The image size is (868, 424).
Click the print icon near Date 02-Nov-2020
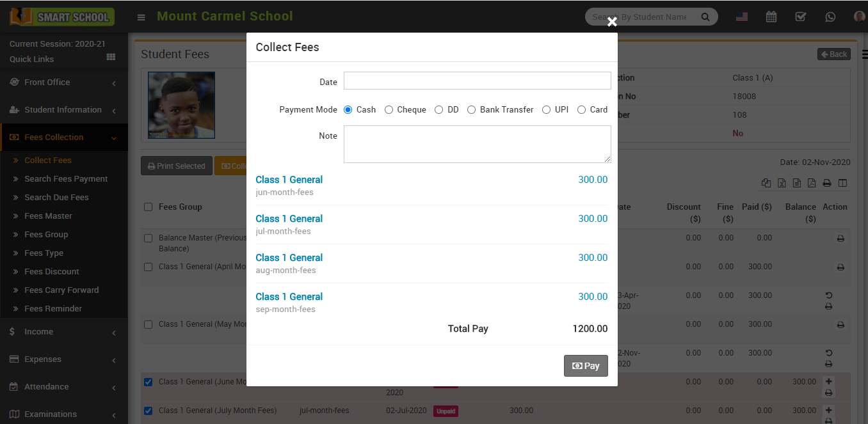[x=827, y=182]
